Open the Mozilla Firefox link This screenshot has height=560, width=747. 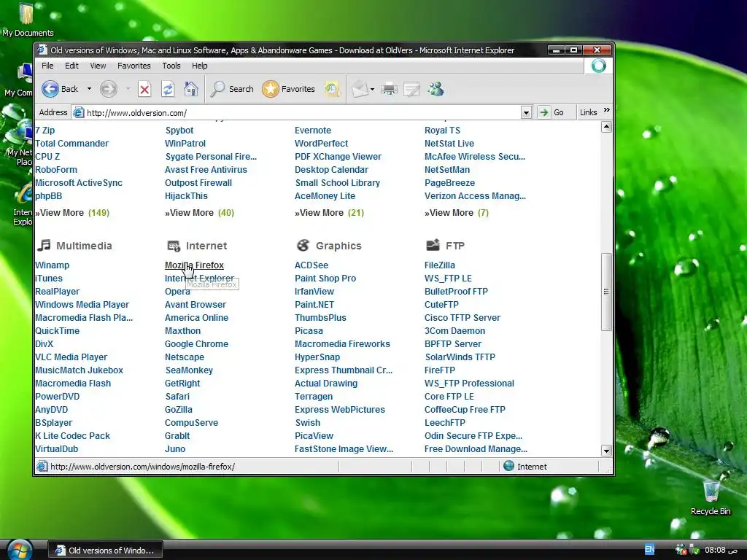[194, 265]
